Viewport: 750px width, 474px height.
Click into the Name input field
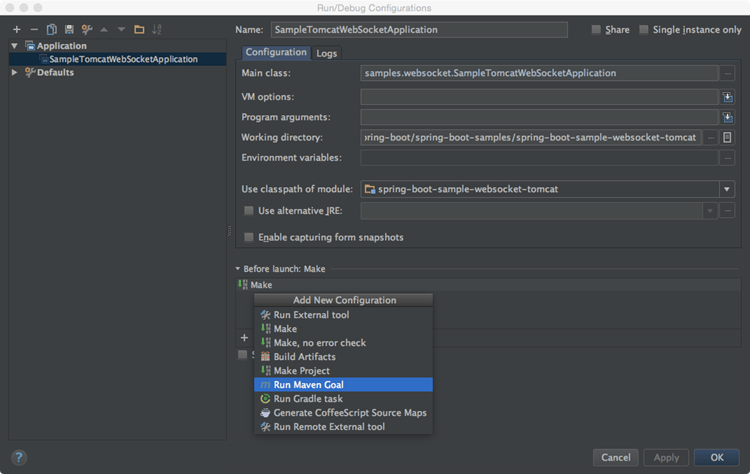click(x=419, y=30)
